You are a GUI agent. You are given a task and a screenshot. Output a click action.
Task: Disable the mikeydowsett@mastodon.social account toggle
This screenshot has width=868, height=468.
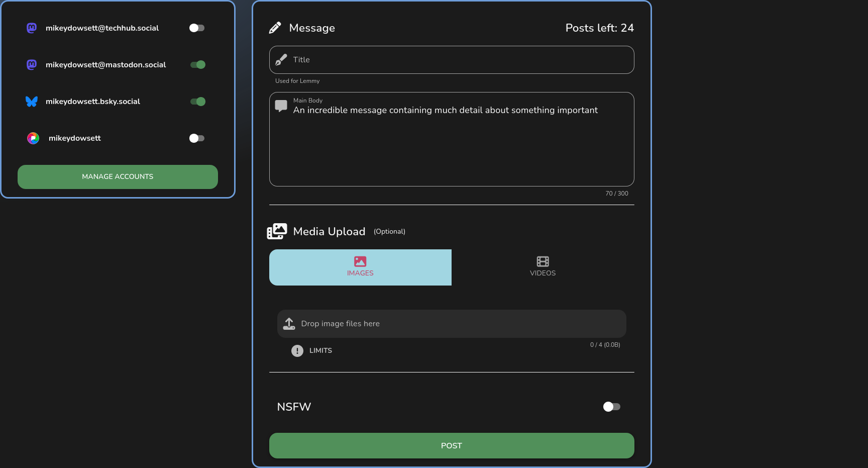197,65
